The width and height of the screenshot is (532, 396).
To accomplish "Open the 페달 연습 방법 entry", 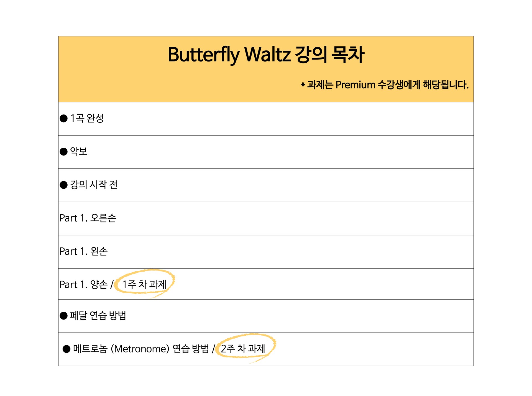I will tap(98, 315).
